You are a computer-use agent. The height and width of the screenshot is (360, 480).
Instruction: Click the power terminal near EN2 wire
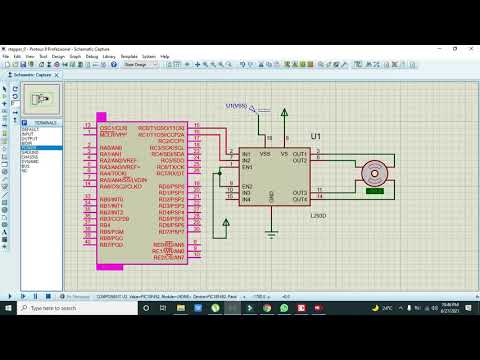pos(226,223)
